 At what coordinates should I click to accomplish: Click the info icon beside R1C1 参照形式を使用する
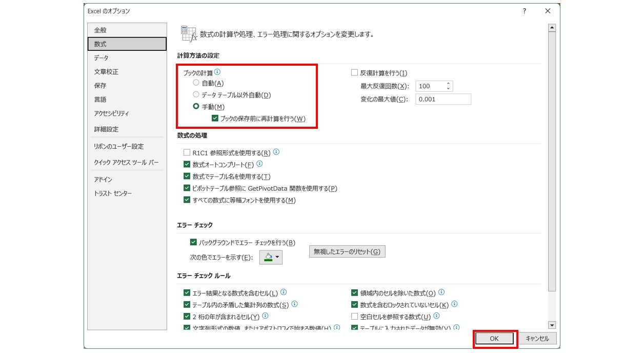(x=276, y=152)
